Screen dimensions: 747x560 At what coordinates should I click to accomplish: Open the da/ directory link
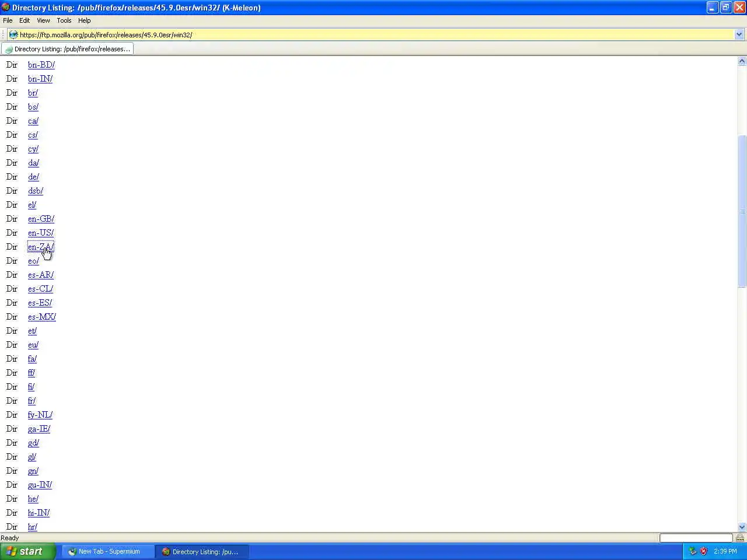(33, 163)
